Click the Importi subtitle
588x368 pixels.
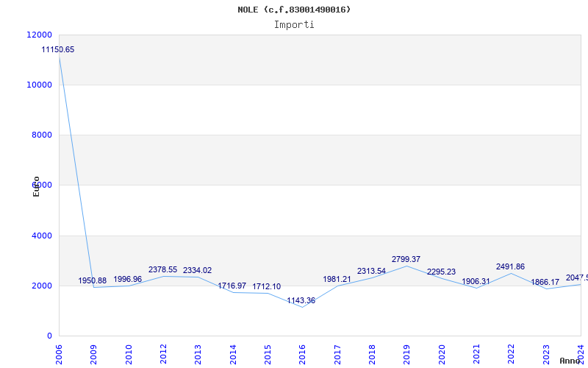tap(294, 25)
